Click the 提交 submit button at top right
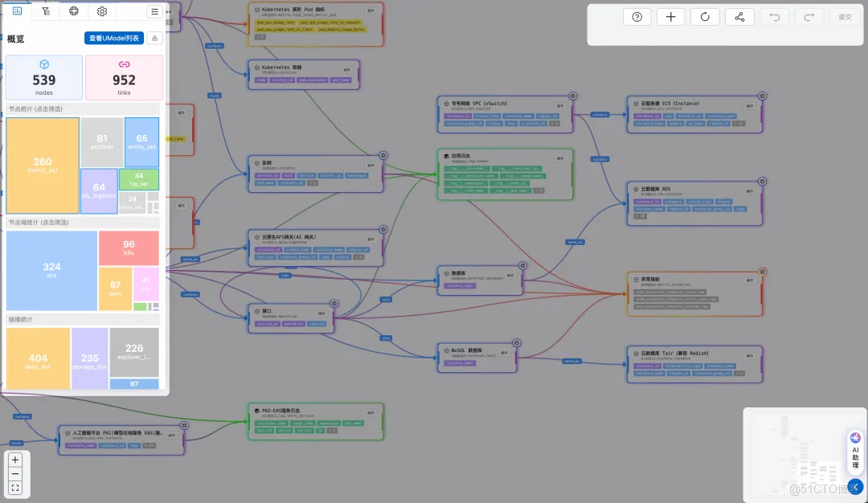868x503 pixels. click(844, 17)
